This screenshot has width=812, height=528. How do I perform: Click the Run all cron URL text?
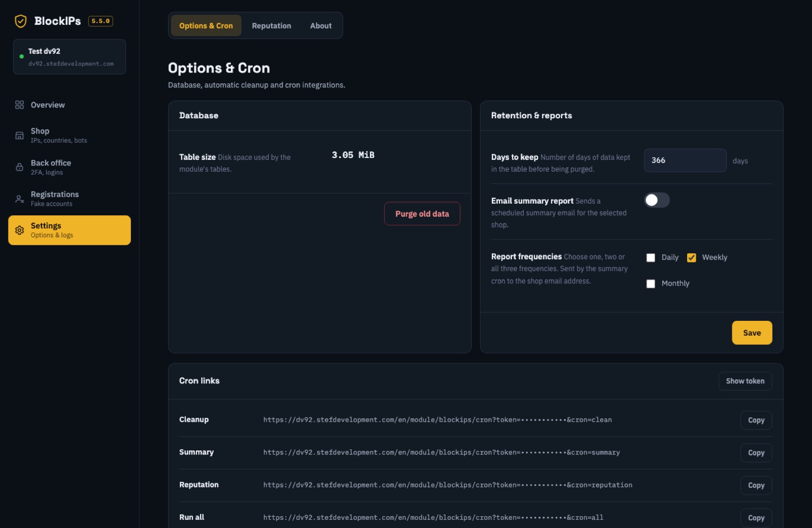(433, 517)
